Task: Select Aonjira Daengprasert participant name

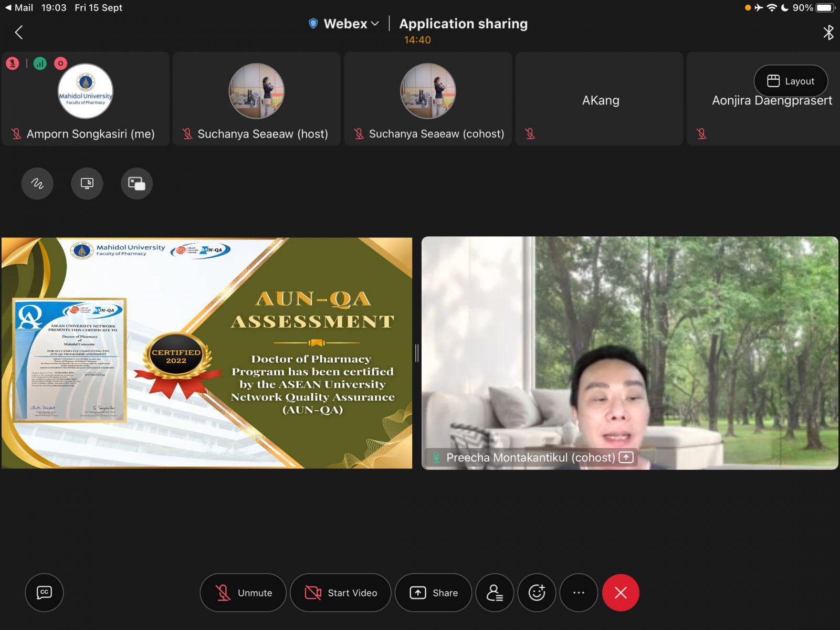Action: [772, 101]
